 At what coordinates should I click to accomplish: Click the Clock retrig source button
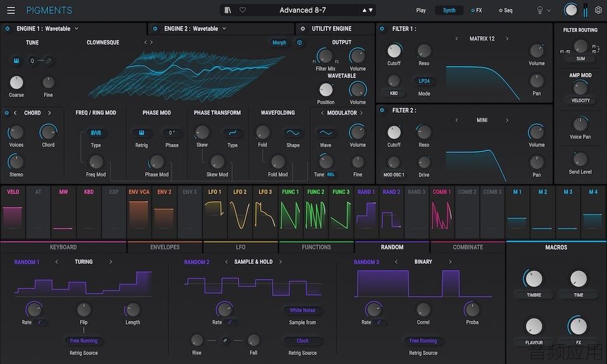point(303,341)
